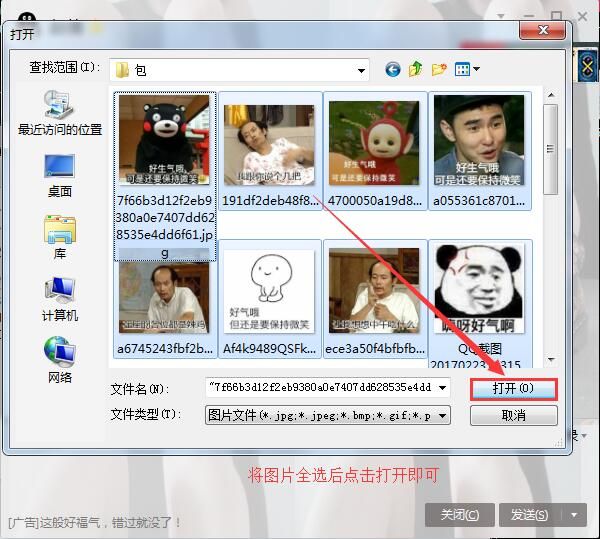Expand the 文件名 dropdown list
Viewport: 600px width, 539px height.
pos(443,387)
